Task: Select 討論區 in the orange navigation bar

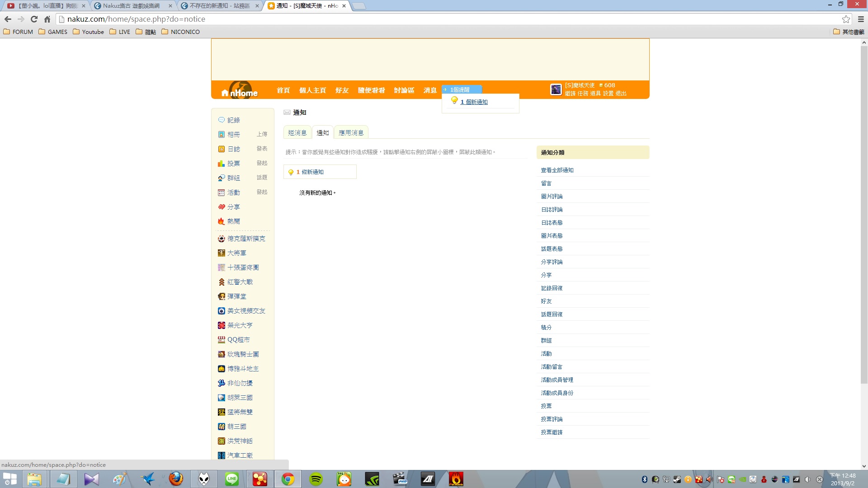Action: click(404, 90)
